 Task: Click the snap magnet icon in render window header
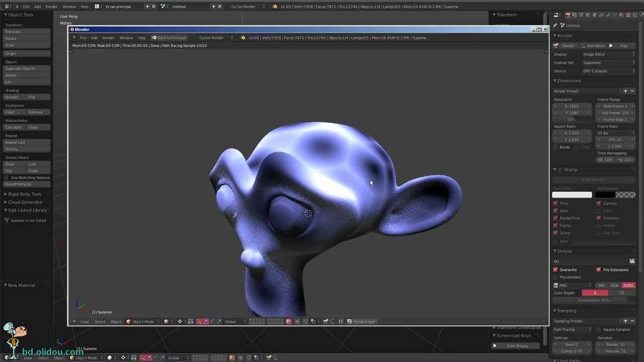point(305,322)
